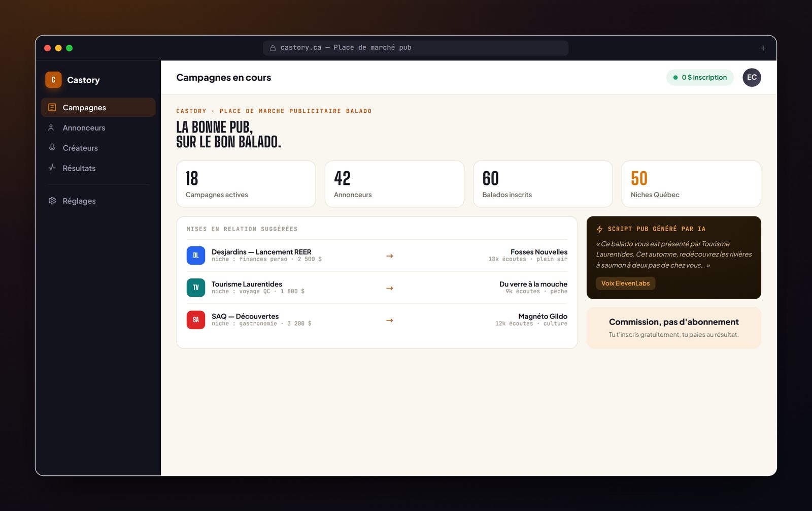The height and width of the screenshot is (511, 812).
Task: Open the Magnéto Gildo podcast
Action: pos(543,316)
